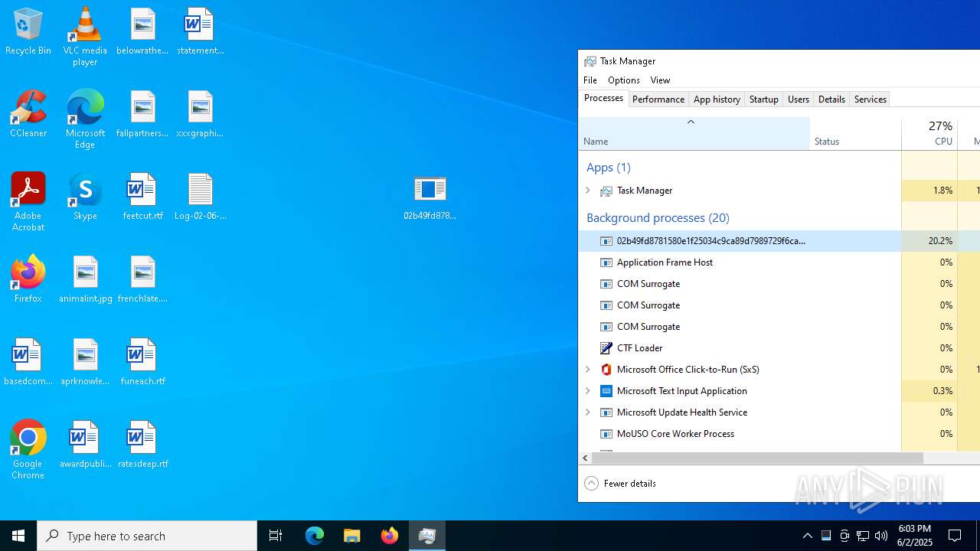Select MoUSO Core Worker Process row
The width and height of the screenshot is (980, 551).
pos(779,434)
